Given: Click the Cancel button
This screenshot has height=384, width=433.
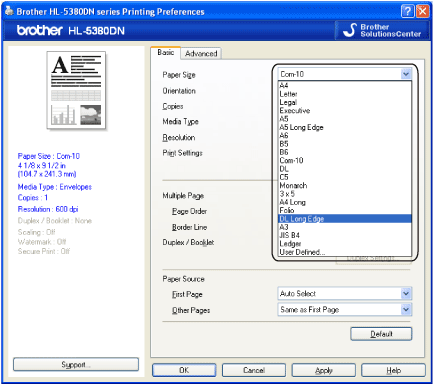Looking at the screenshot, I should (x=254, y=370).
